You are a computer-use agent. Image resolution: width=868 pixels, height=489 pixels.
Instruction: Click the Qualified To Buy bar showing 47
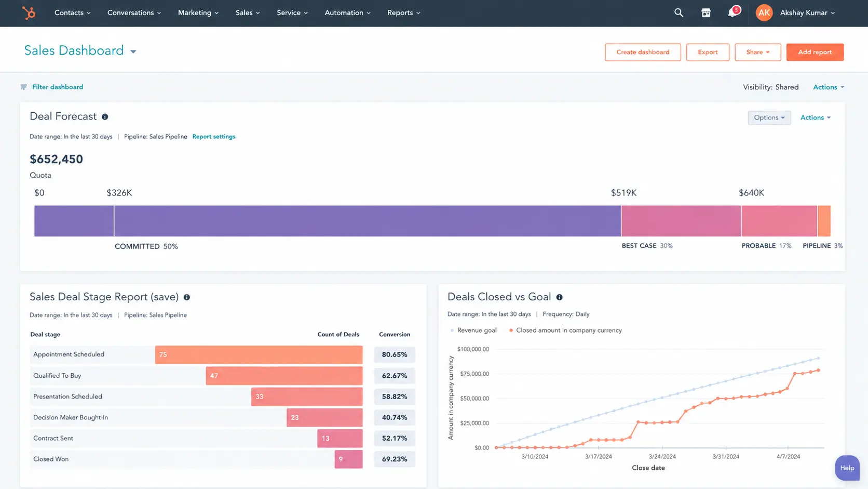(x=284, y=376)
